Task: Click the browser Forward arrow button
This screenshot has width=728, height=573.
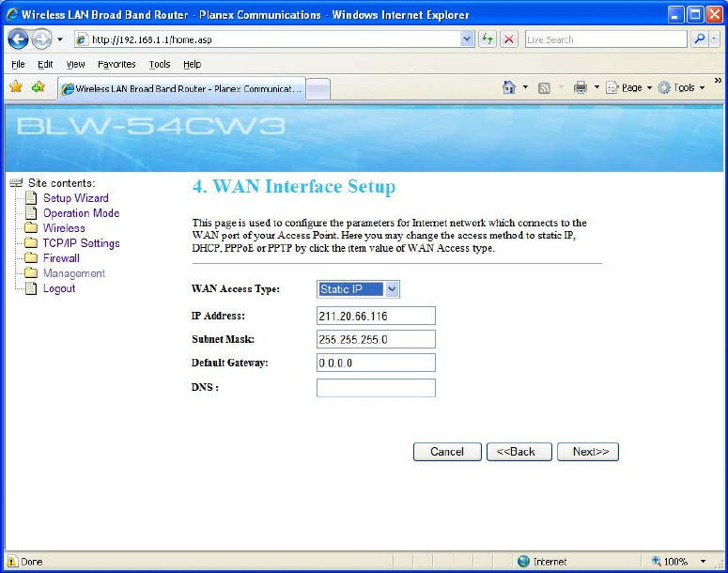Action: 41,39
